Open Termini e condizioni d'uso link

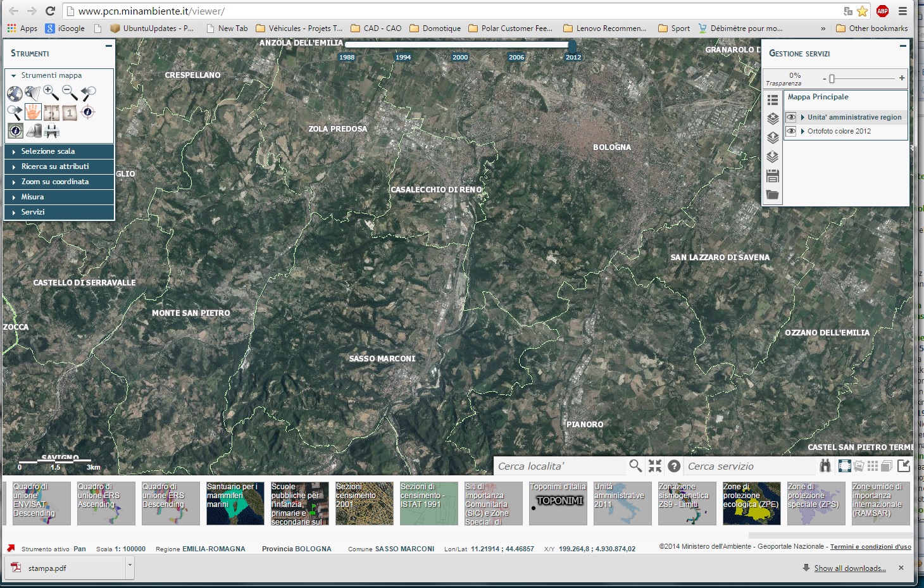870,547
